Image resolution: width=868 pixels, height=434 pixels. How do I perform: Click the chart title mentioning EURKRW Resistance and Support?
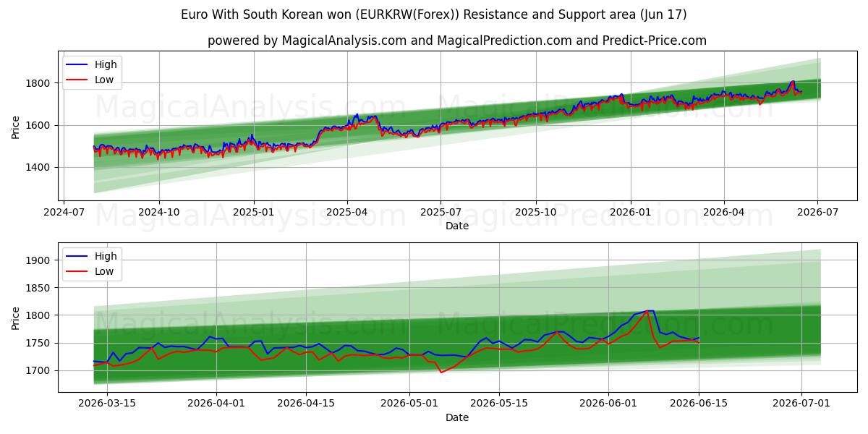click(x=434, y=14)
